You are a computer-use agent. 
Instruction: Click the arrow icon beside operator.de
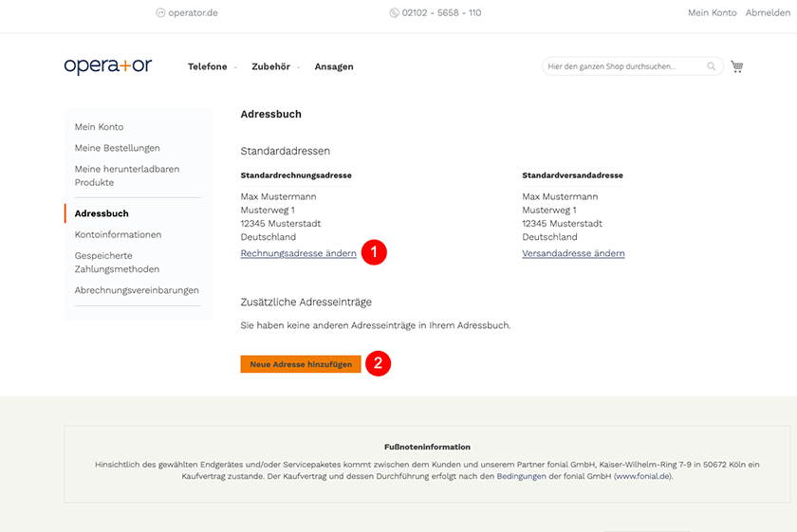pyautogui.click(x=160, y=12)
